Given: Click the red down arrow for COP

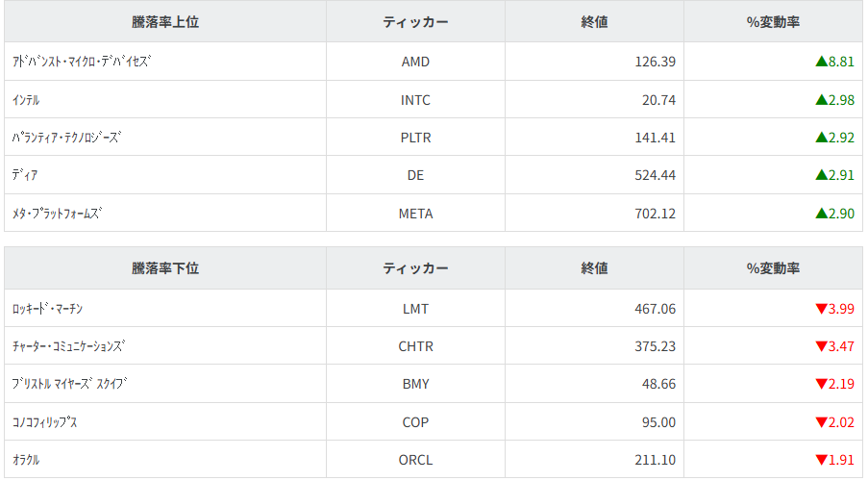Looking at the screenshot, I should (821, 422).
